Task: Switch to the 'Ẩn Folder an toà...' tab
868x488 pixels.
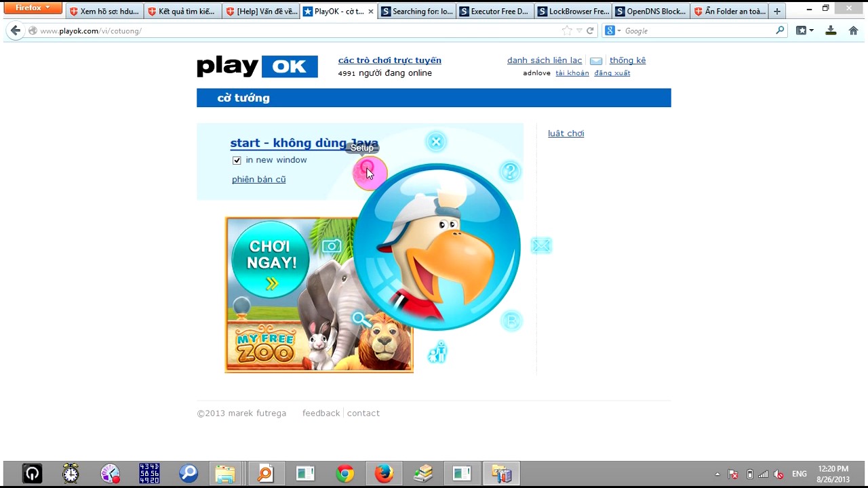Action: coord(729,12)
